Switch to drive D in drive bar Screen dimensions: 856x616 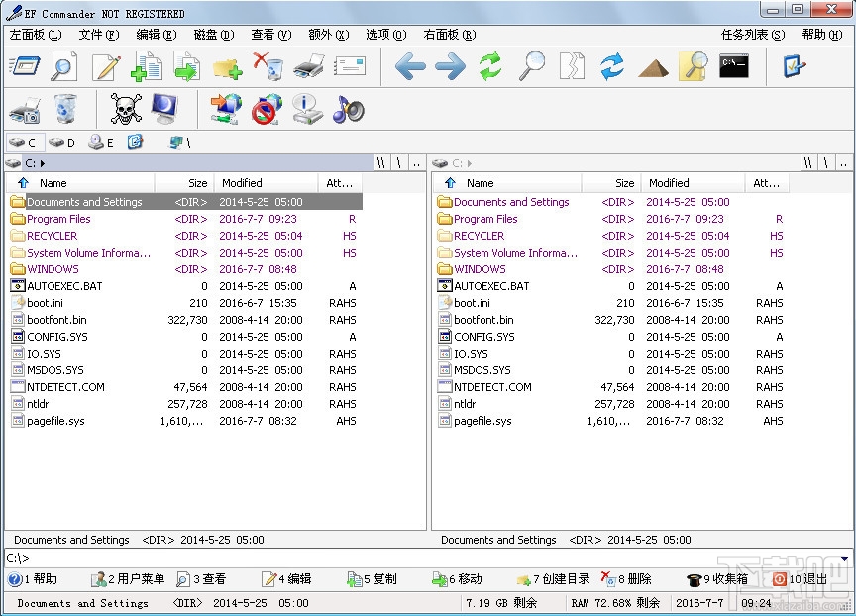[61, 143]
